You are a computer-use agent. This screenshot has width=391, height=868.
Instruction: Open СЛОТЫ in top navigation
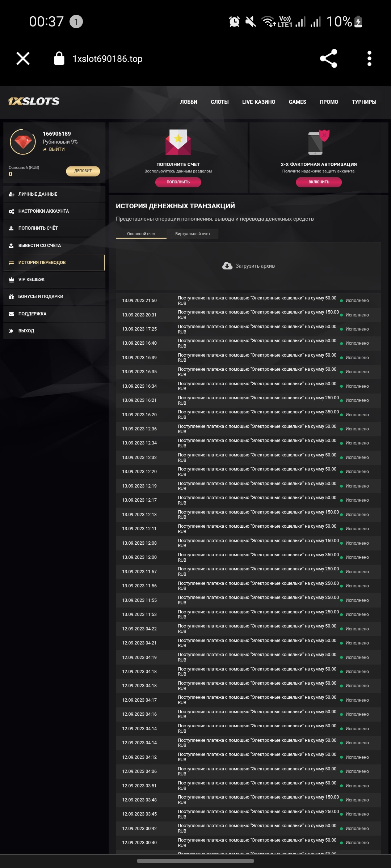219,102
